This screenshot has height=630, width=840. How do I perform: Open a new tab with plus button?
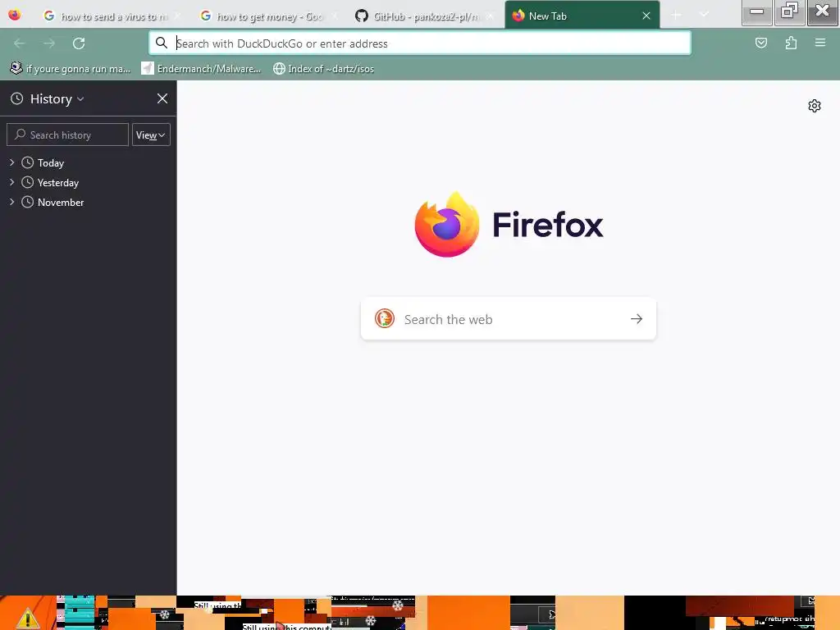point(676,16)
